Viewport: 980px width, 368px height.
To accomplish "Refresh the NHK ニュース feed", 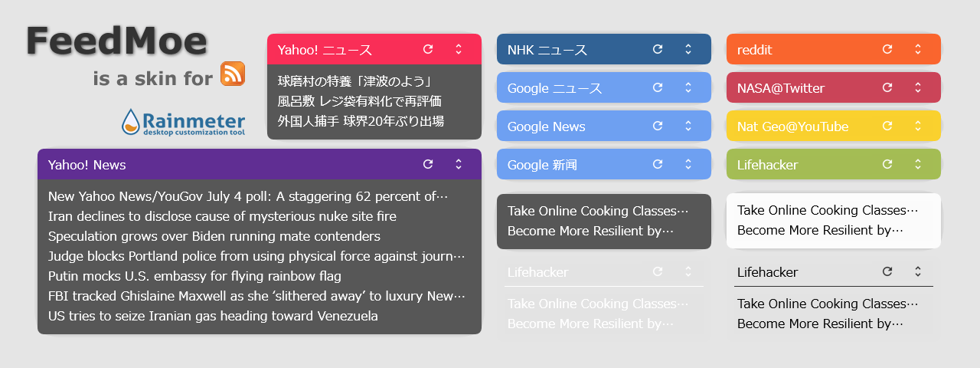I will [658, 49].
